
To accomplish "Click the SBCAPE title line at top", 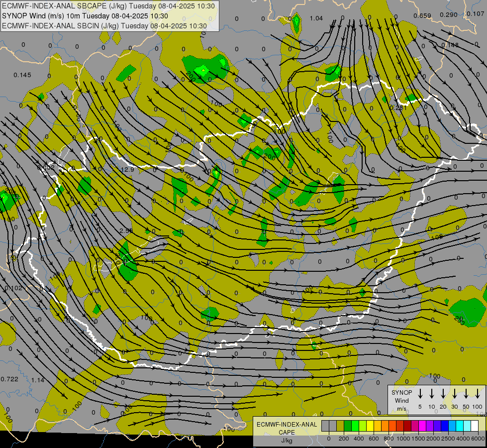I will coord(108,6).
